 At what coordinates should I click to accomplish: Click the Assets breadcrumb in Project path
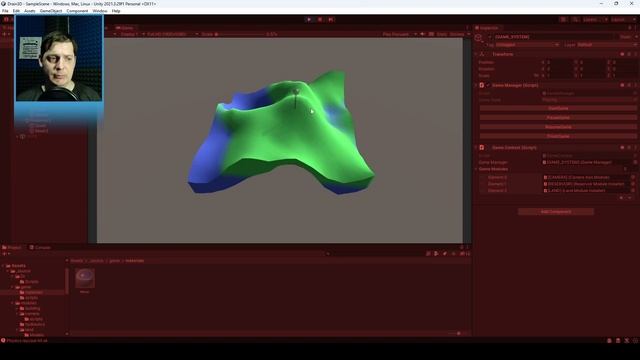point(76,261)
